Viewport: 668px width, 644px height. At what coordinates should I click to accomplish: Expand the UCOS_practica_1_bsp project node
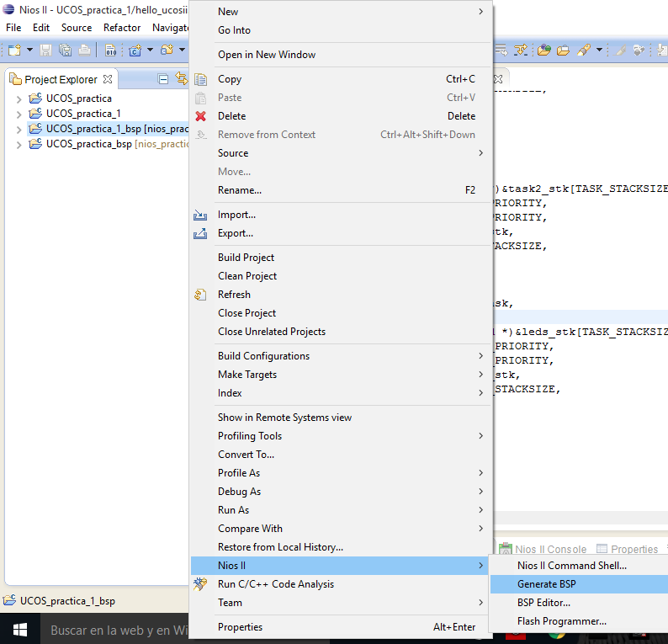19,130
